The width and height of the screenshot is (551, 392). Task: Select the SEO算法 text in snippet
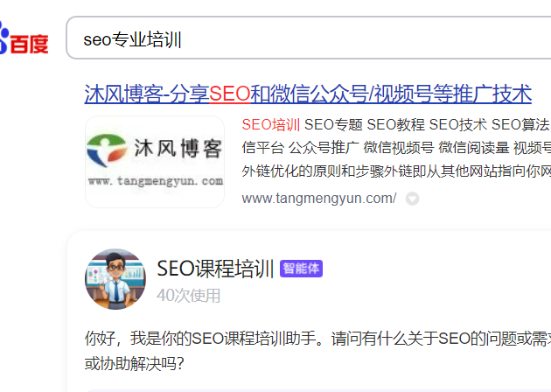coord(520,125)
